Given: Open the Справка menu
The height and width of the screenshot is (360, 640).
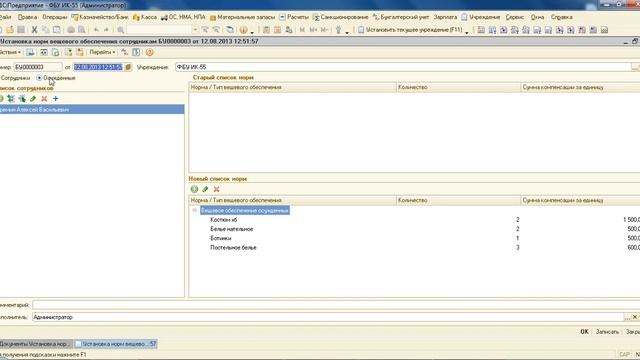Looking at the screenshot, I should click(562, 17).
